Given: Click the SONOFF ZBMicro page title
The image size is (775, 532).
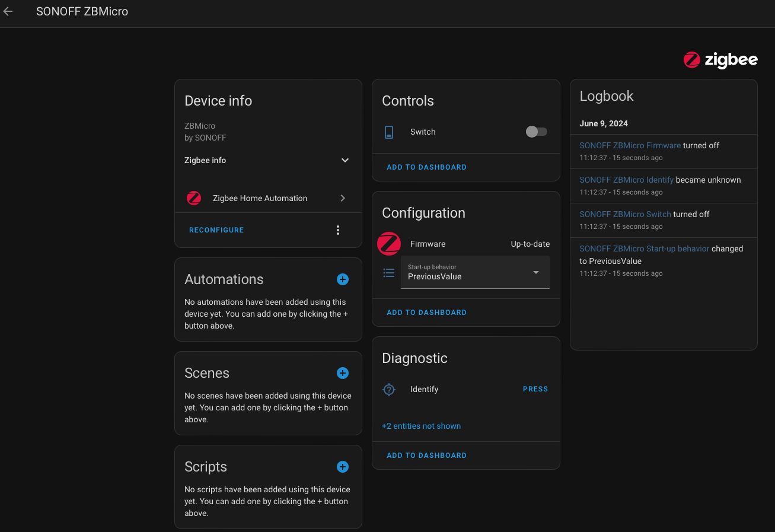Looking at the screenshot, I should (82, 11).
